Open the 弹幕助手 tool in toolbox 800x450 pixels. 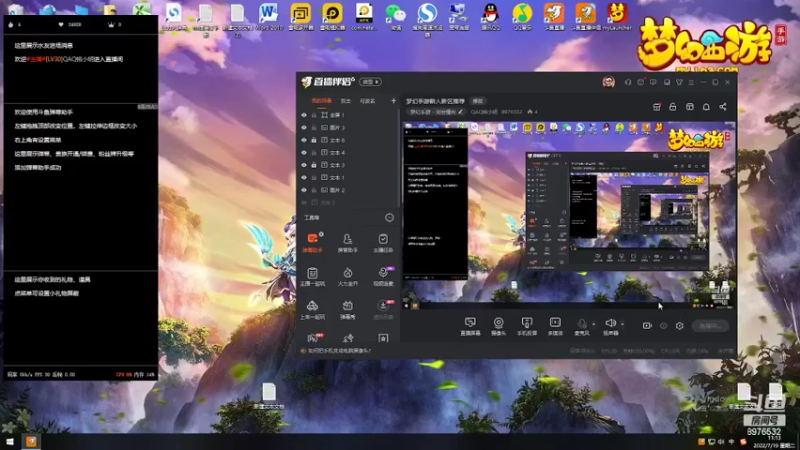click(x=312, y=242)
